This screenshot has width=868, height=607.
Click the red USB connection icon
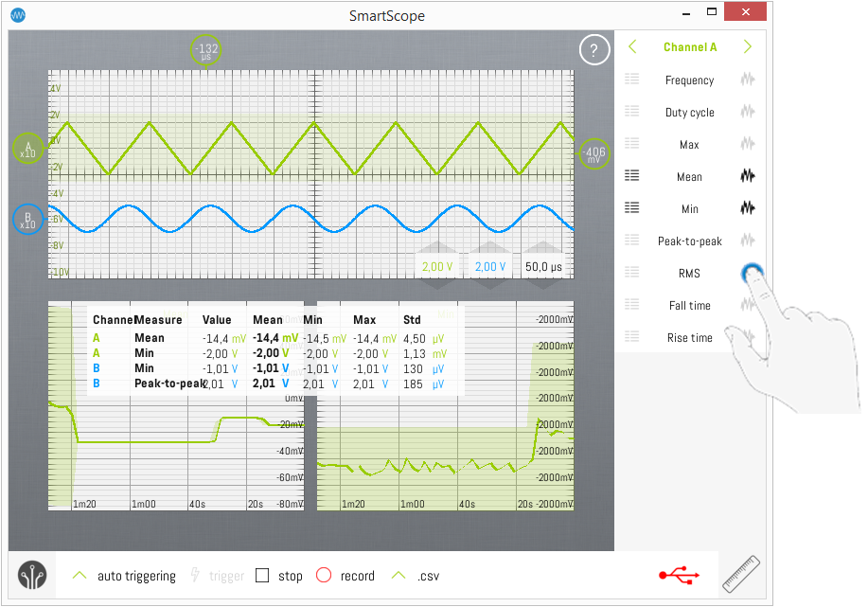680,575
